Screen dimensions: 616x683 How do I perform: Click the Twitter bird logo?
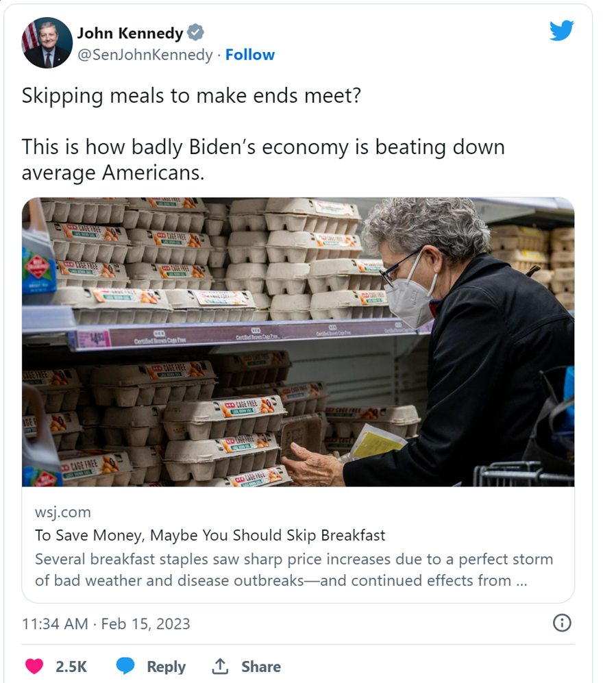tap(561, 30)
